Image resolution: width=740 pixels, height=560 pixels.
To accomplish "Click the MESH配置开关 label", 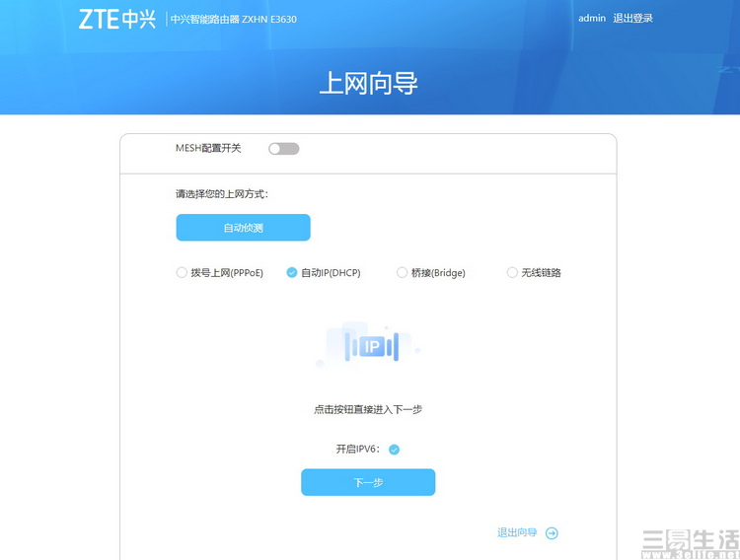I will [x=208, y=148].
